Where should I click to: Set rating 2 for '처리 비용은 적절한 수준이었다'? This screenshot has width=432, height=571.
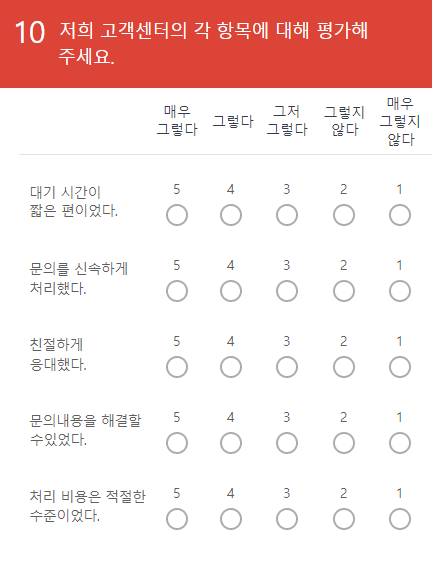[344, 519]
